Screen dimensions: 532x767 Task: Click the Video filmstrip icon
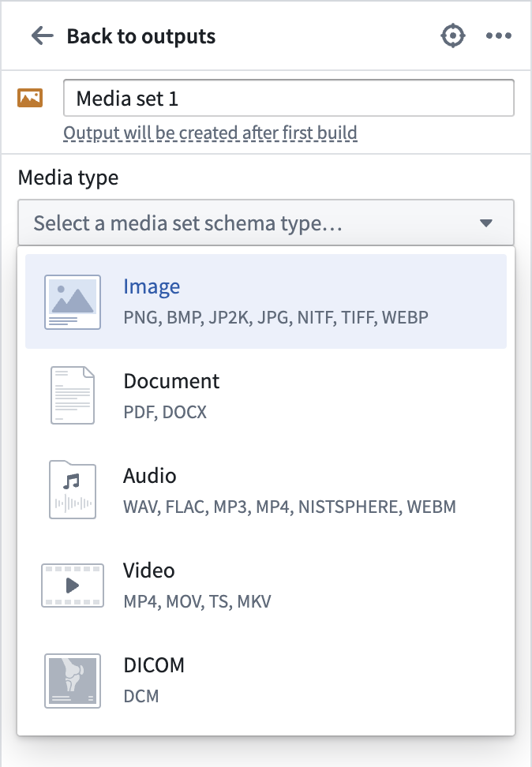[x=72, y=585]
